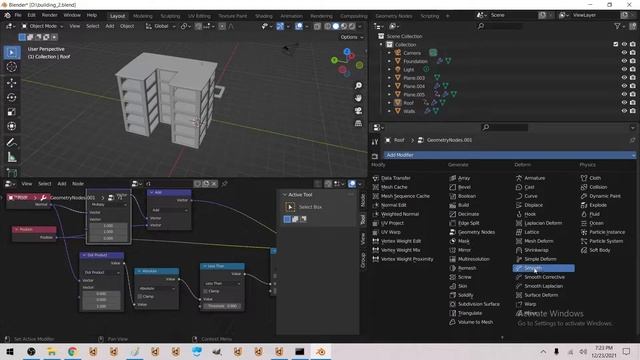Toggle the Collection exclude checkbox in outliner
Screen dimensions: 640x360
pyautogui.click(x=616, y=44)
